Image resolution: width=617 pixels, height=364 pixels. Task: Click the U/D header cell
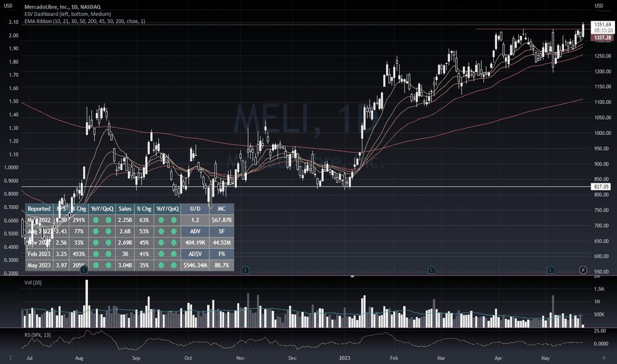[195, 209]
